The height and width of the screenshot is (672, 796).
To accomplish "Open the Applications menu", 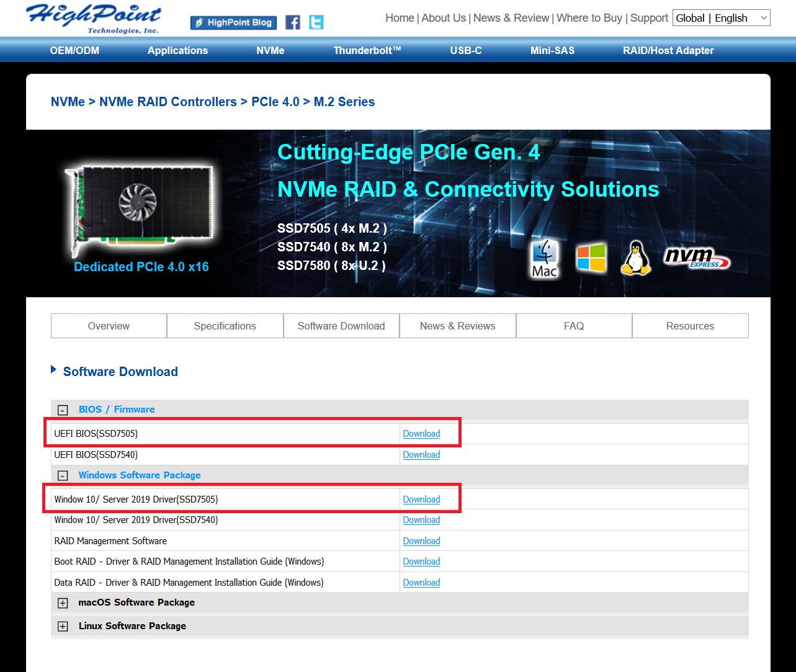I will (177, 50).
